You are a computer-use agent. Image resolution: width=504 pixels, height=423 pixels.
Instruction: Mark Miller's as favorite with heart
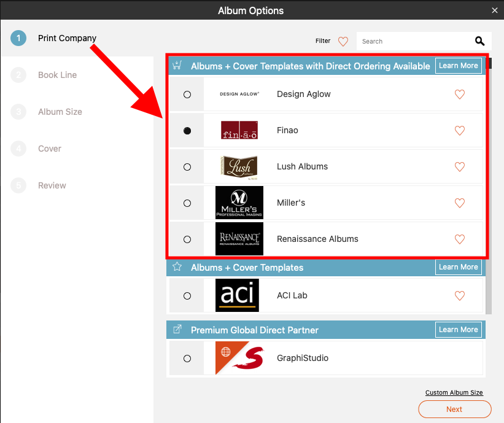(459, 203)
